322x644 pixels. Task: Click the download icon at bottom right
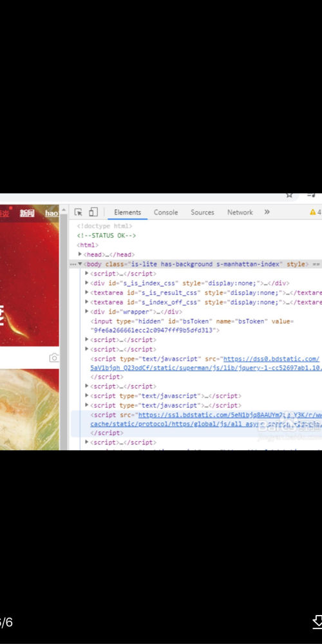[317, 622]
